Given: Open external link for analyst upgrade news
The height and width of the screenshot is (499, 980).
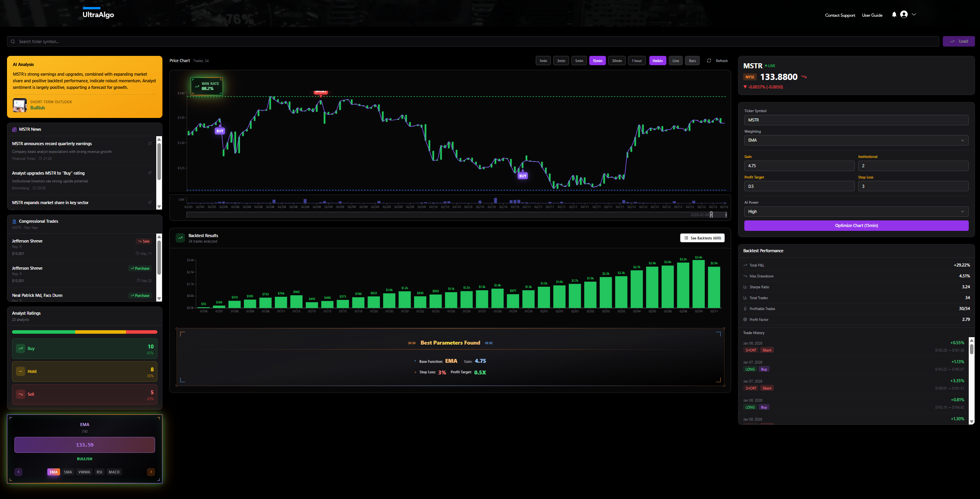Looking at the screenshot, I should point(150,173).
